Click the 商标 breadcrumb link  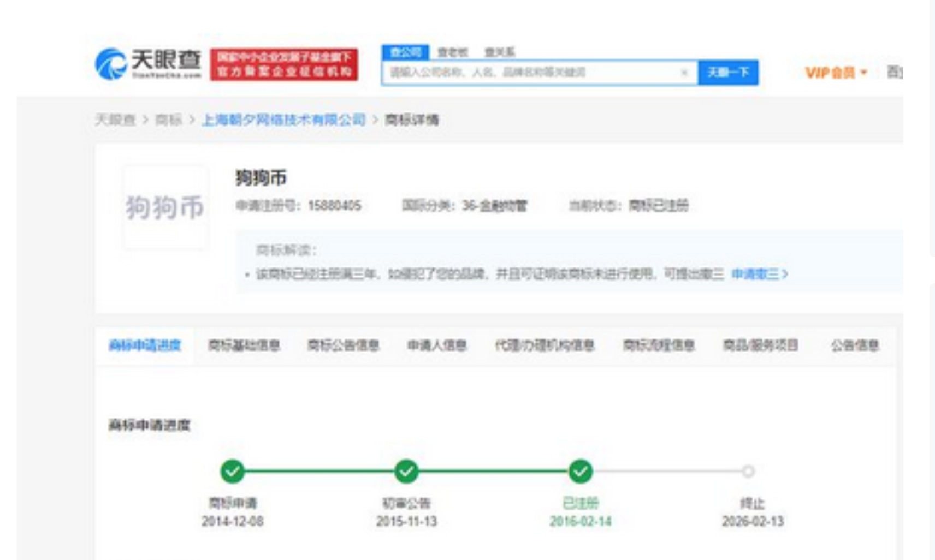(169, 120)
